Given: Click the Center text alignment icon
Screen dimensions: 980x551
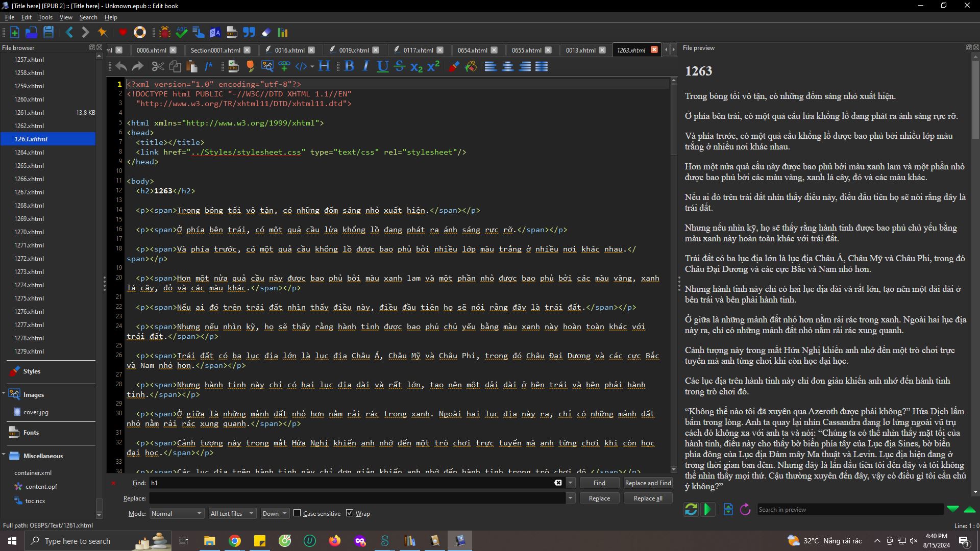Looking at the screenshot, I should click(x=508, y=66).
